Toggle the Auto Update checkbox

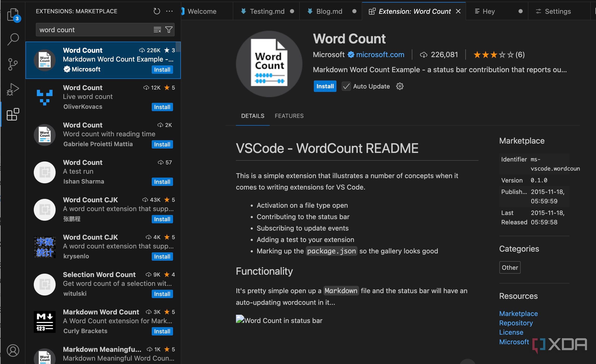346,86
